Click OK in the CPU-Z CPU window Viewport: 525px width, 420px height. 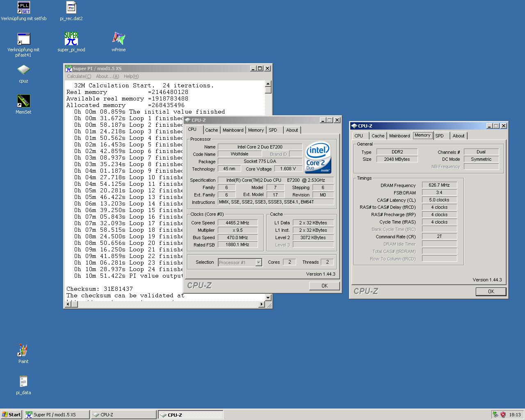click(x=324, y=286)
